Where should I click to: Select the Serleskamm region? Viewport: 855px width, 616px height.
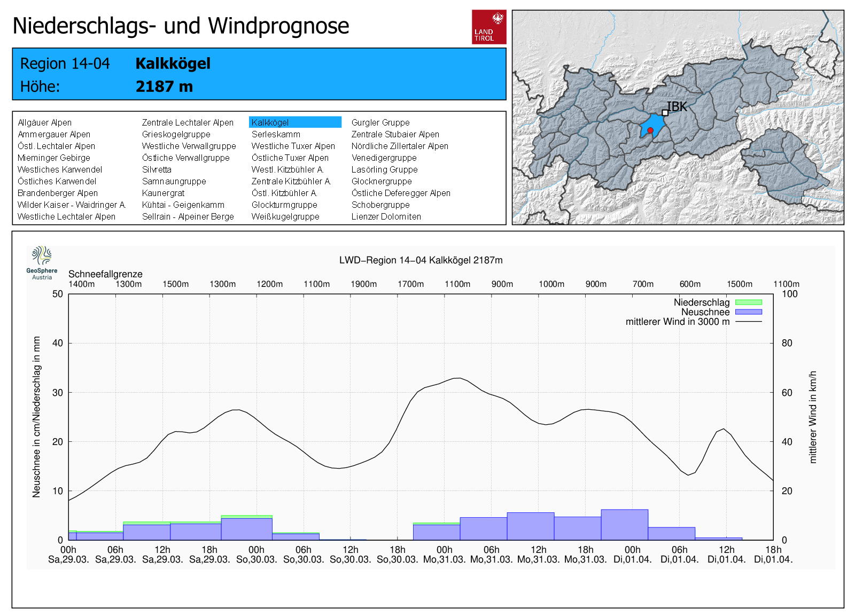(276, 134)
